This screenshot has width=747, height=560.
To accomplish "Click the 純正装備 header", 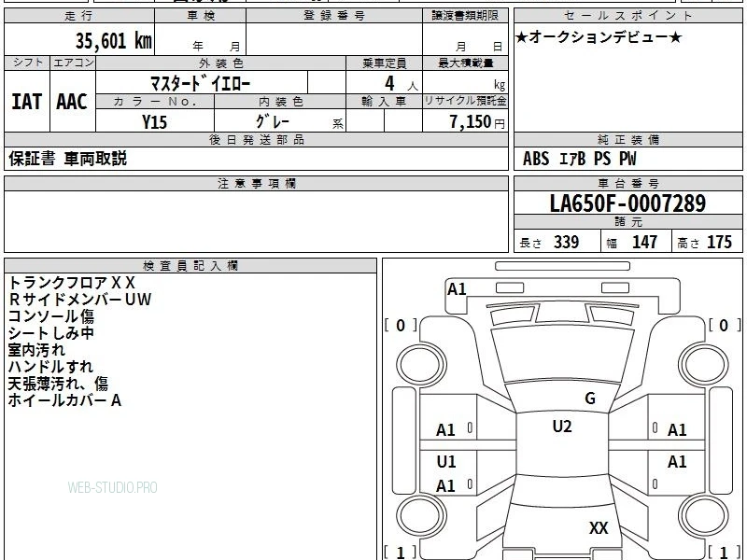I will click(x=627, y=139).
